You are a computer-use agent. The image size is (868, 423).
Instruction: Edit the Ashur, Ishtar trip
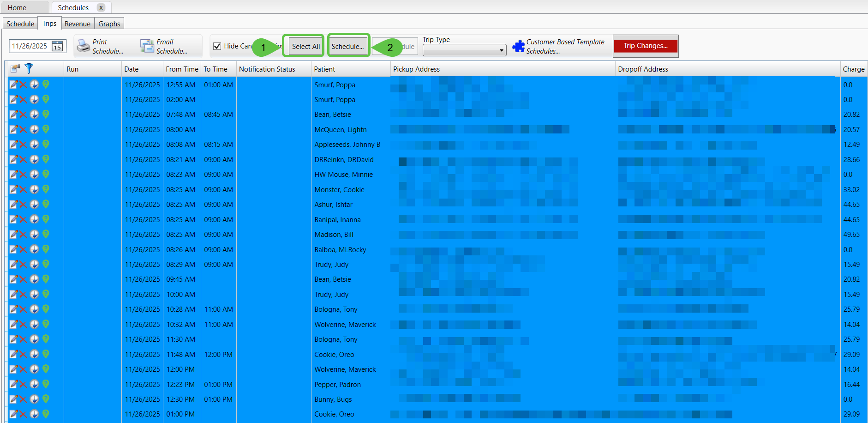pos(14,204)
